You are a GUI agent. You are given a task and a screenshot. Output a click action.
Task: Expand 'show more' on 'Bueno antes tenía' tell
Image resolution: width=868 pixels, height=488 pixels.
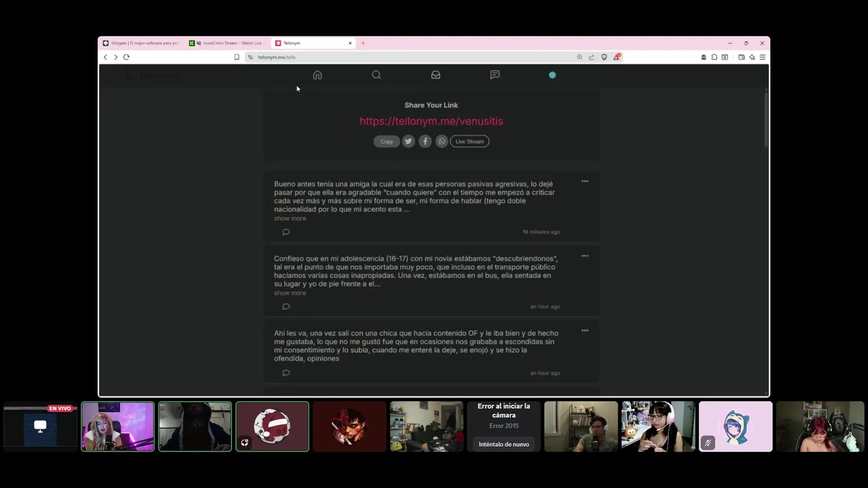pos(290,218)
